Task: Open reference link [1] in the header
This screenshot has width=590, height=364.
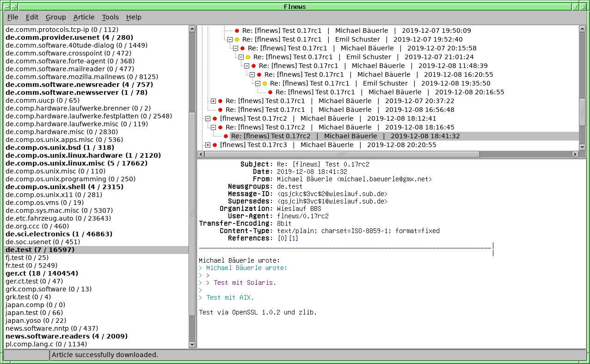Action: [293, 238]
